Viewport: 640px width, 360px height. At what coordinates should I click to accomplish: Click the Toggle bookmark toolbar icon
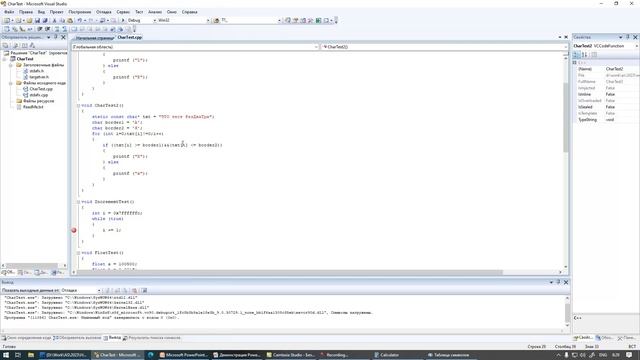(74, 29)
